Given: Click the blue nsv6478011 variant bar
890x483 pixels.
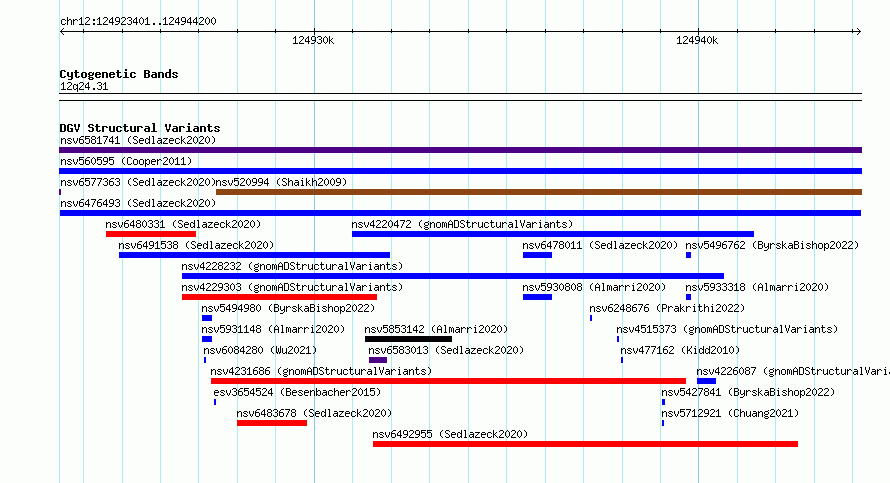Looking at the screenshot, I should pyautogui.click(x=538, y=255).
